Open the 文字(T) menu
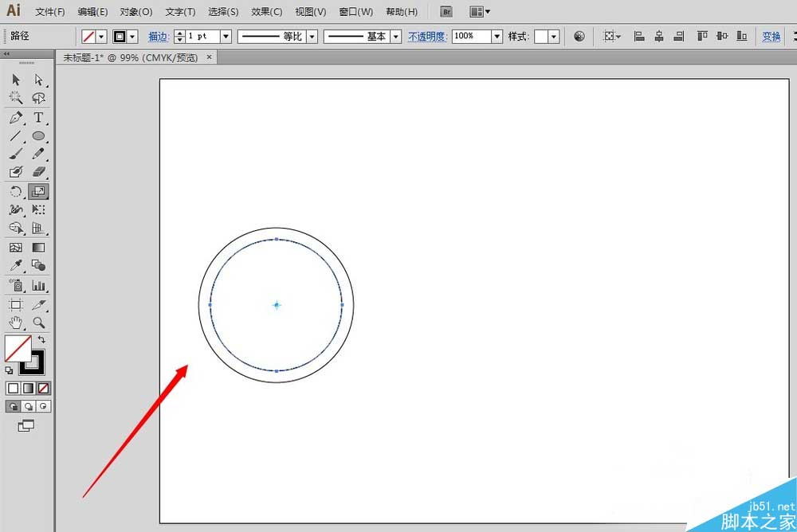 tap(180, 12)
